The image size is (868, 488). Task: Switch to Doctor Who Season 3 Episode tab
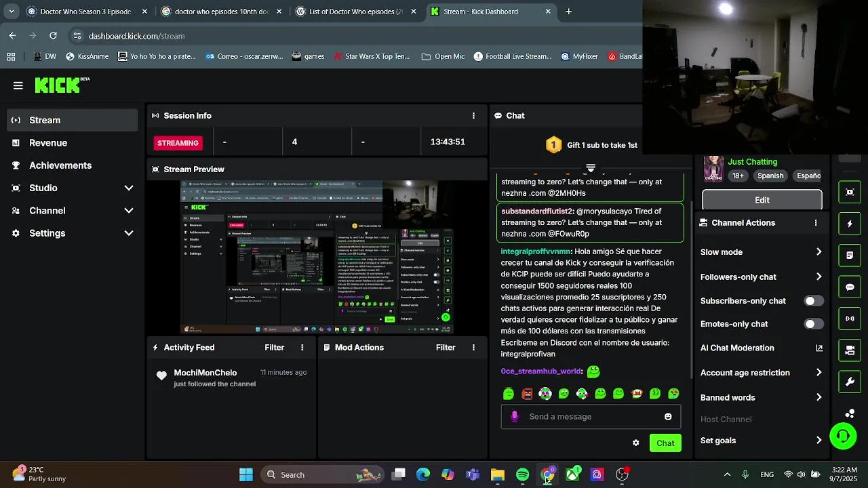tap(86, 12)
